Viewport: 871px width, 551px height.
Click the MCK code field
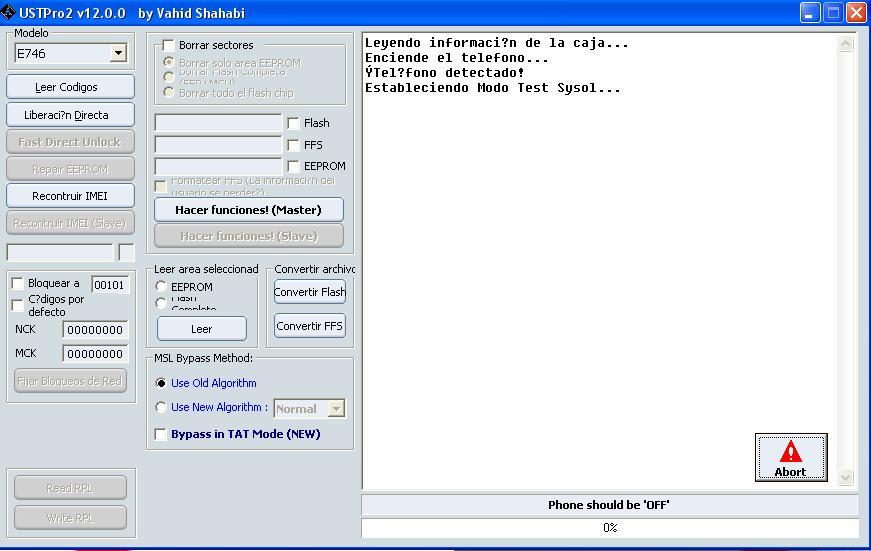tap(96, 354)
